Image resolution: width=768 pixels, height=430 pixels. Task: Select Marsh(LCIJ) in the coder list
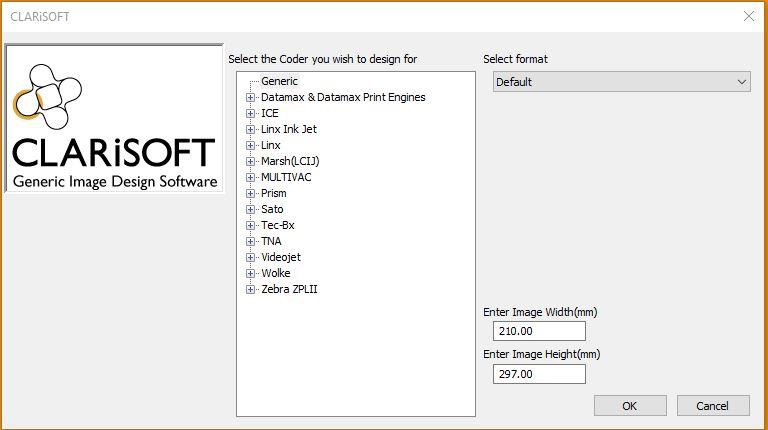click(290, 162)
